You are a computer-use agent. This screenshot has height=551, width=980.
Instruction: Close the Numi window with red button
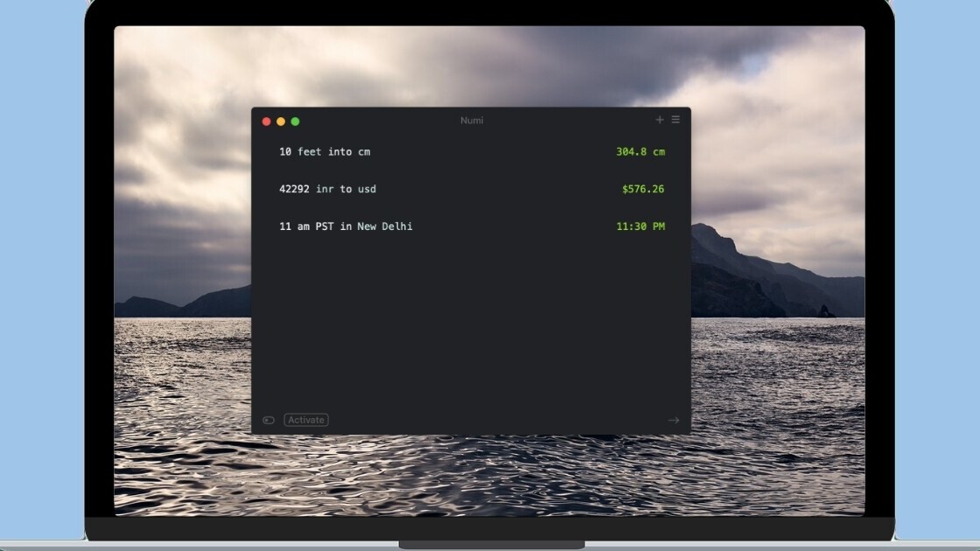tap(267, 122)
